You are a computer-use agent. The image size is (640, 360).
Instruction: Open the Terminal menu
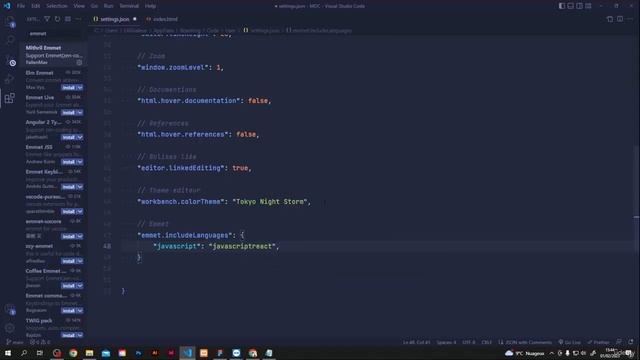click(129, 6)
